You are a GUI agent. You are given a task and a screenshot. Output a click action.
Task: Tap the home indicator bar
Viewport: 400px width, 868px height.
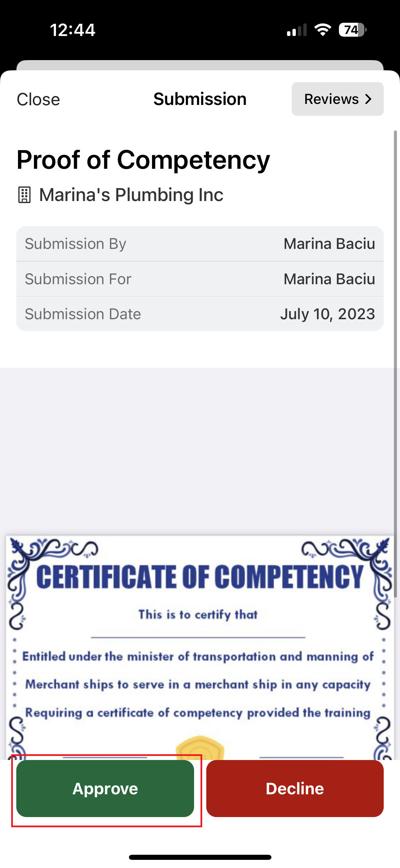coord(200,857)
